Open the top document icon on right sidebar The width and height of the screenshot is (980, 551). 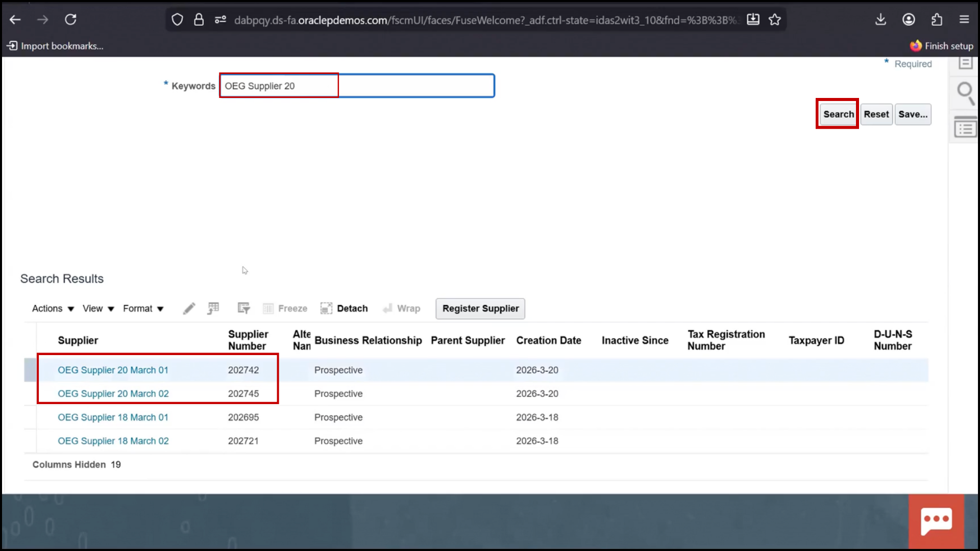coord(965,63)
